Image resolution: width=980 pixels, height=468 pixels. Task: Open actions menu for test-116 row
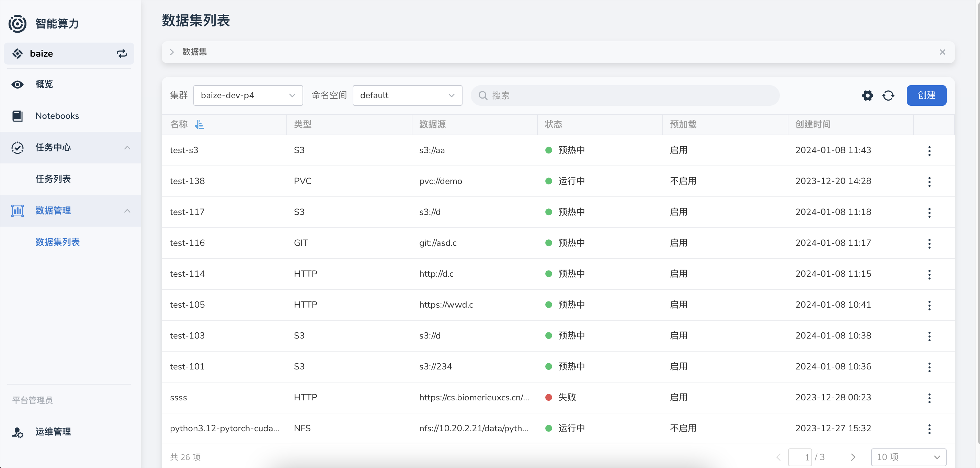[x=929, y=243]
